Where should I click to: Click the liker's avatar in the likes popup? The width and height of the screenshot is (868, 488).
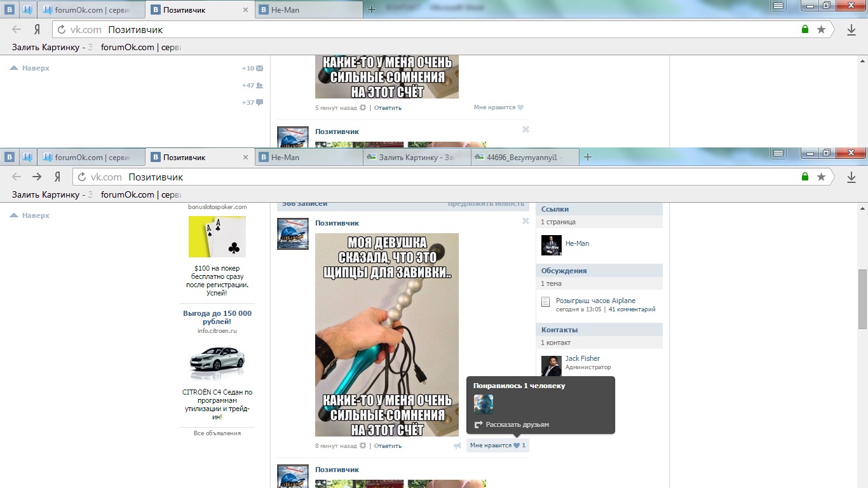click(x=484, y=405)
